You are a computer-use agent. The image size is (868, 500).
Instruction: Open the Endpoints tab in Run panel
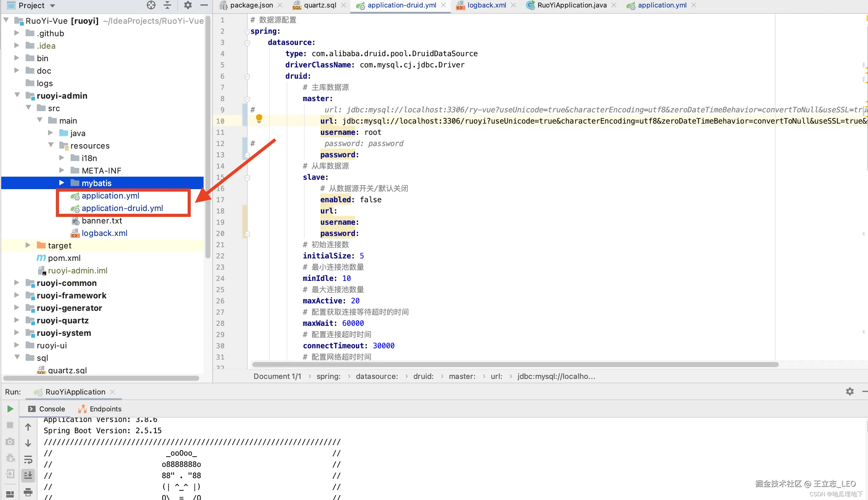point(105,409)
